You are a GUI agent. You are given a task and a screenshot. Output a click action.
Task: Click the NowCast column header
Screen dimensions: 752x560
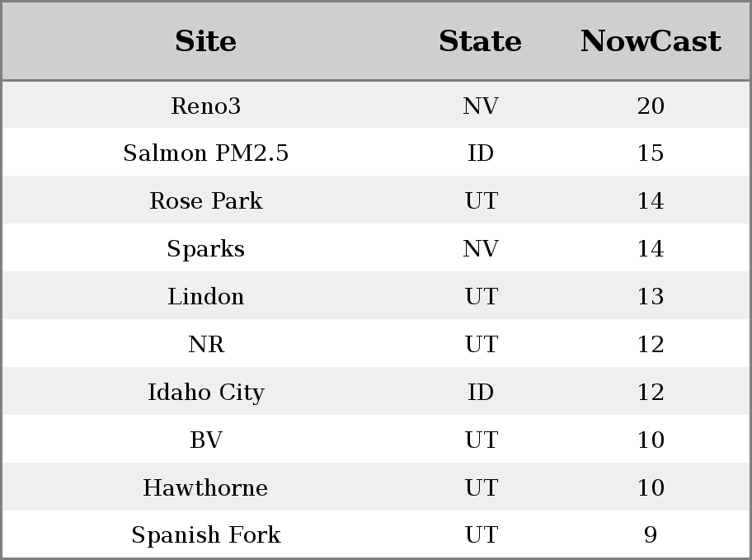(651, 41)
